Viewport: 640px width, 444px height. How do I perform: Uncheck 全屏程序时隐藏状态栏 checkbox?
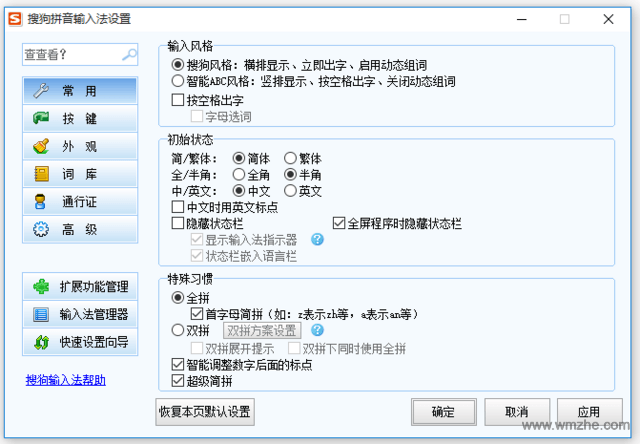coord(339,223)
